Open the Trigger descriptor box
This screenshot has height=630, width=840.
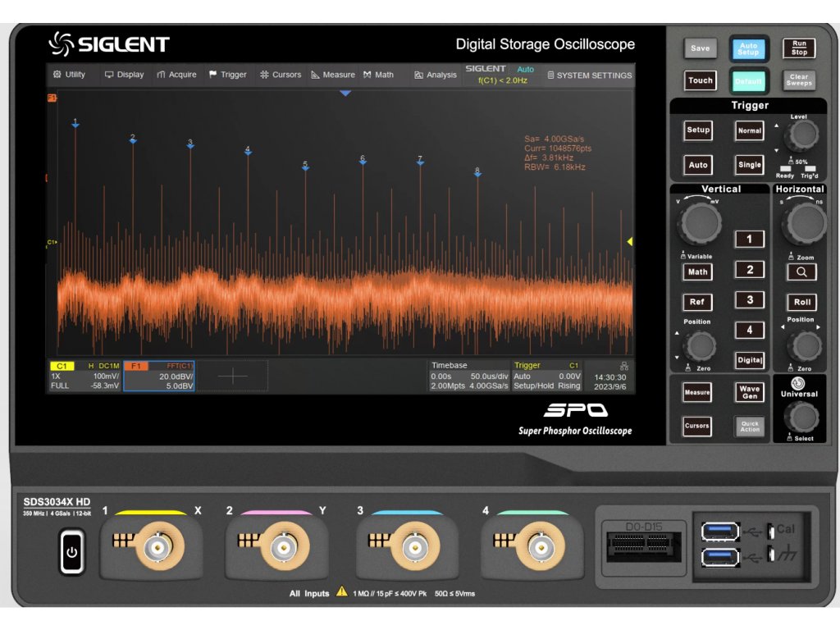coord(546,376)
